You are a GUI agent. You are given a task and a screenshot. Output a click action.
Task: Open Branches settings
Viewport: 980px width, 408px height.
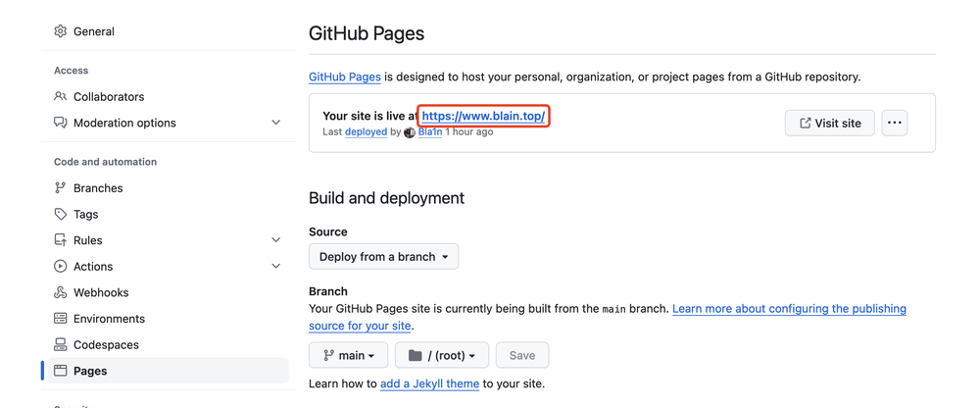coord(169,187)
